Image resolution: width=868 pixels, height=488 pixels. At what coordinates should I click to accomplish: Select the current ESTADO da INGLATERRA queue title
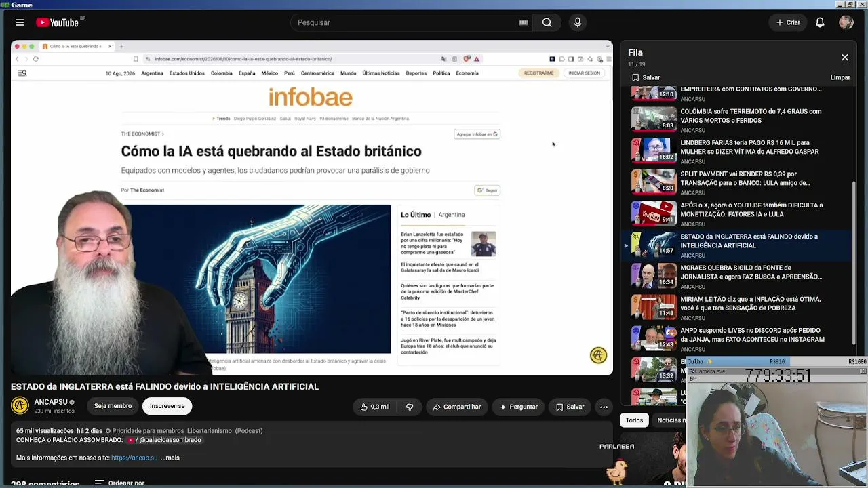click(749, 241)
